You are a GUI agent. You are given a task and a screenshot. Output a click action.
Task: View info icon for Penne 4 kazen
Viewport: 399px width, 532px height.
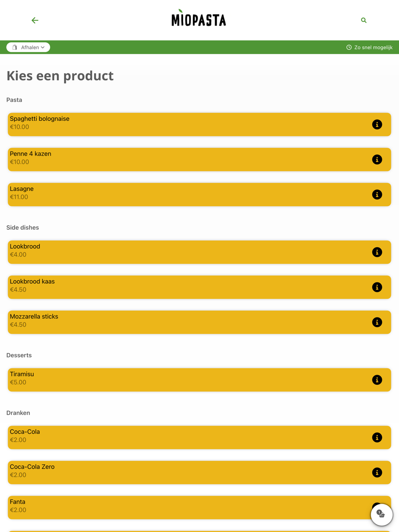point(377,160)
